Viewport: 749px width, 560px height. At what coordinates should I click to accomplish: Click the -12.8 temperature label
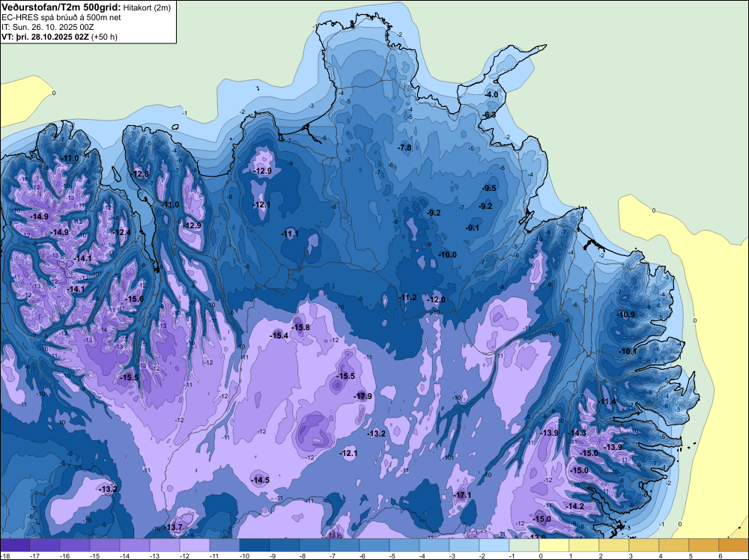click(x=141, y=174)
